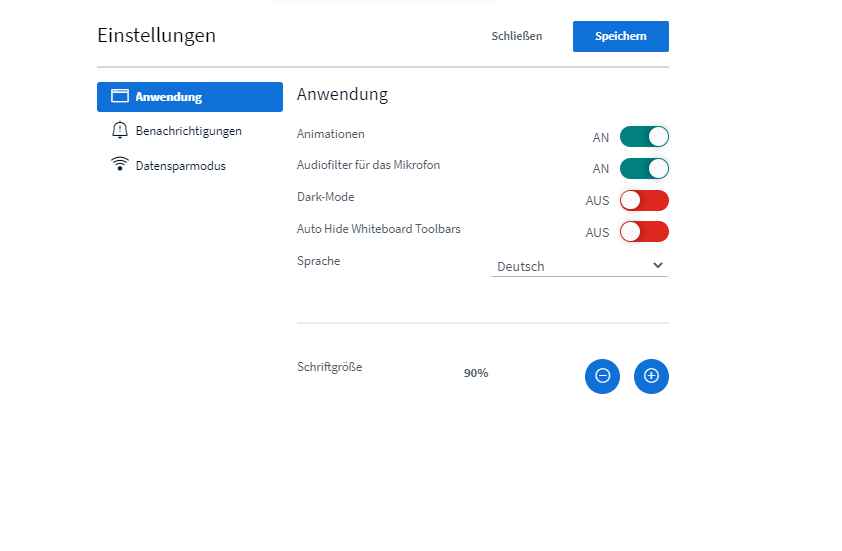
Task: Click the Schriftgröße label
Action: point(329,367)
